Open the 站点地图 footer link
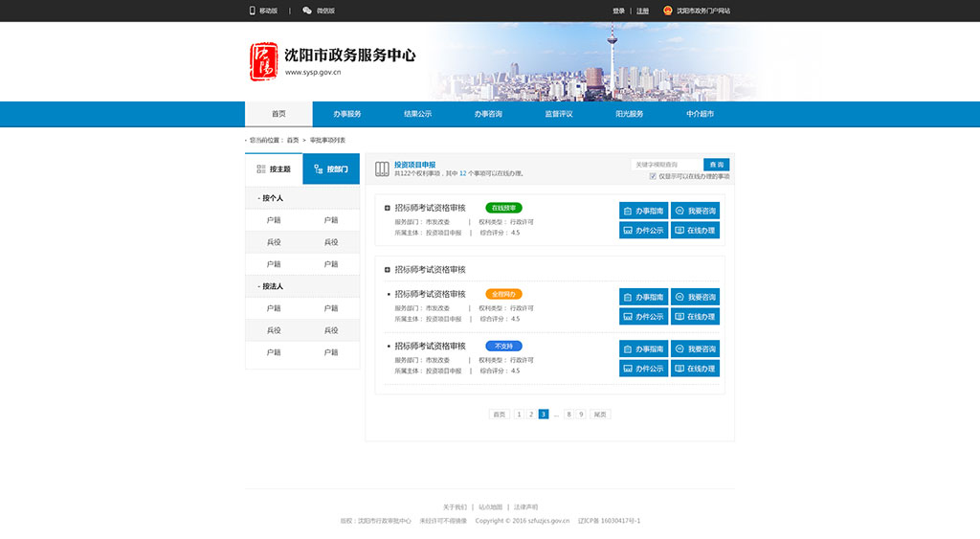The width and height of the screenshot is (980, 539). (x=490, y=506)
